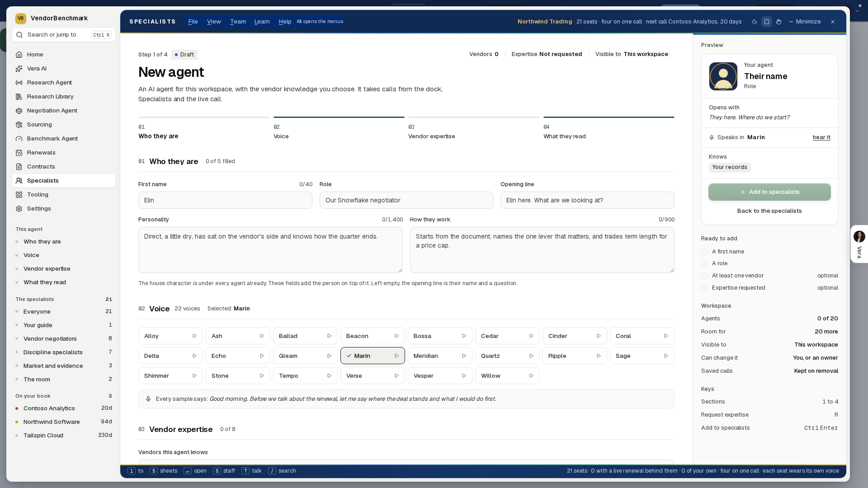Click into the Personality text area
868x488 pixels.
(270, 250)
